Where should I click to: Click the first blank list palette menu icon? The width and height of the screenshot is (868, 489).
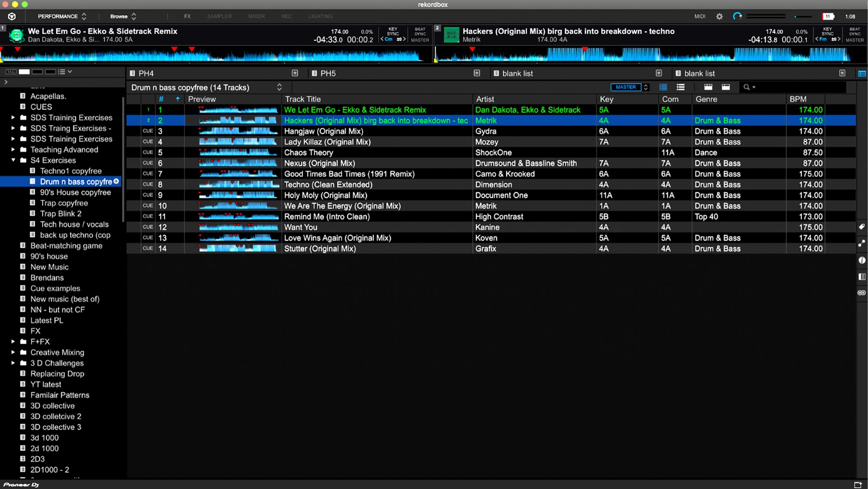click(x=659, y=73)
